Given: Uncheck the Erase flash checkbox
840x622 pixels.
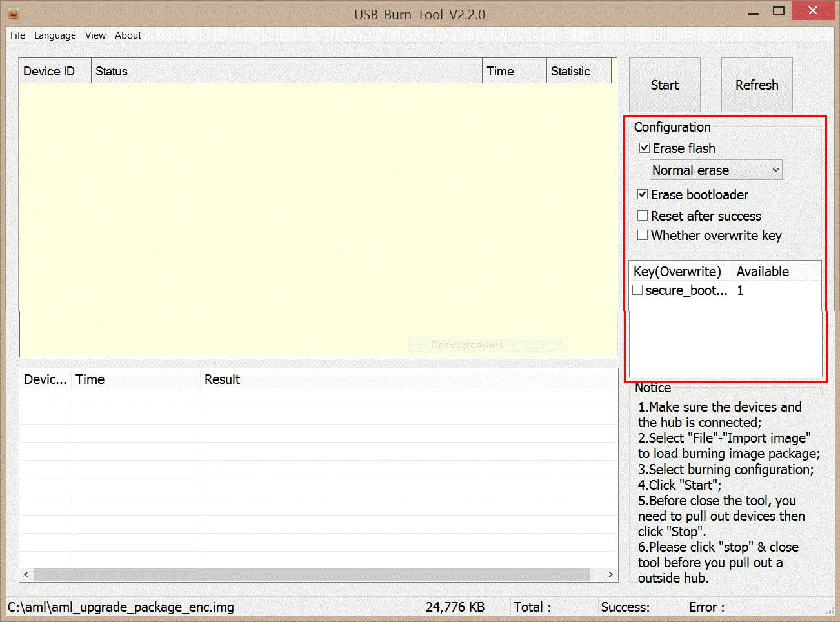Looking at the screenshot, I should pyautogui.click(x=644, y=148).
